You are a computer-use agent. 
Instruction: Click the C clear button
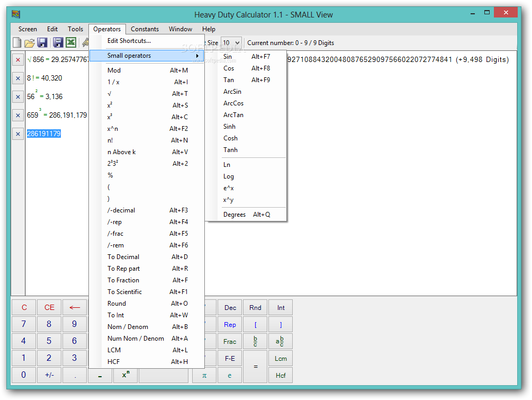(x=24, y=308)
